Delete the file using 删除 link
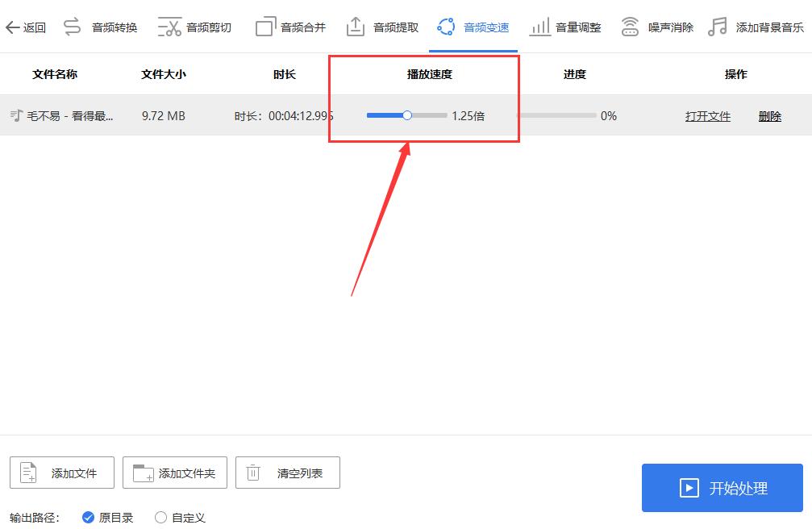The height and width of the screenshot is (529, 812). pyautogui.click(x=769, y=115)
